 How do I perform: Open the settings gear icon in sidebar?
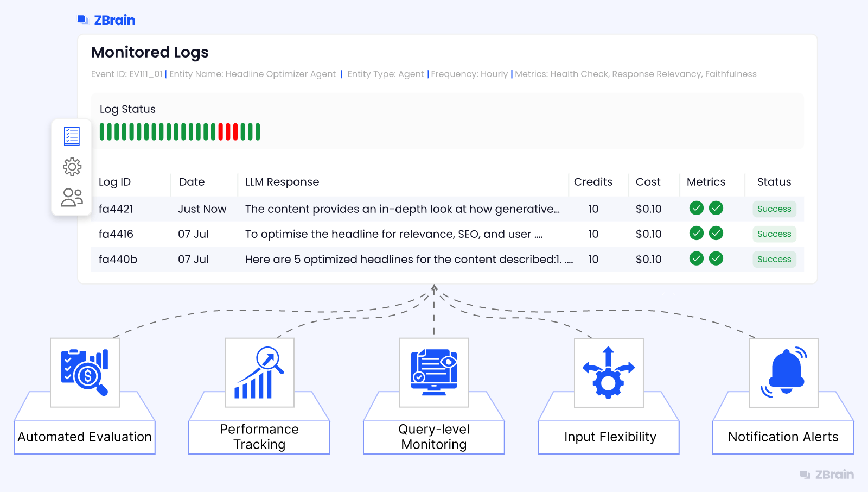(x=72, y=167)
